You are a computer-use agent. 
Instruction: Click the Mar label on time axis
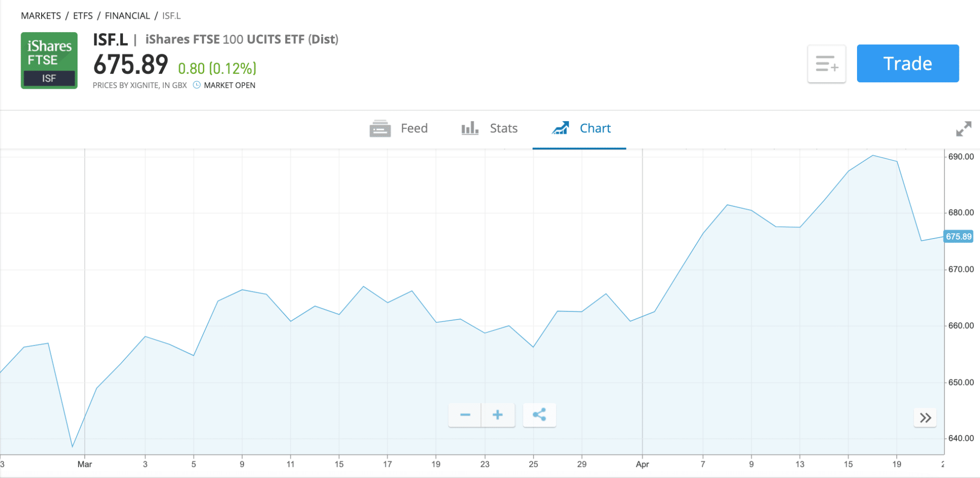(x=85, y=464)
